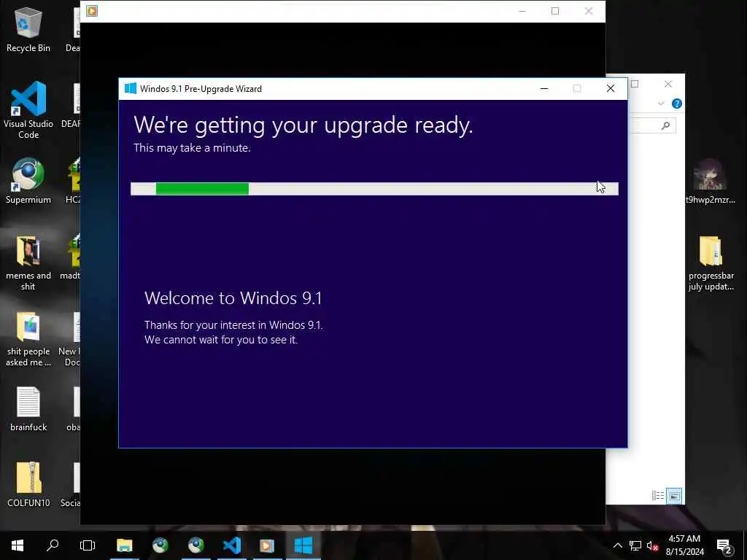Viewport: 747px width, 560px height.
Task: Open the 'progressbar july updat...' folder
Action: point(711,262)
